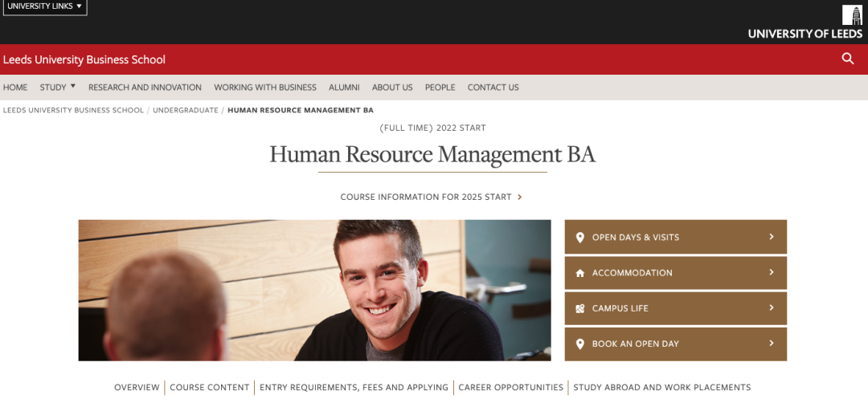This screenshot has width=868, height=399.
Task: Open Working with Business menu item
Action: click(x=265, y=88)
